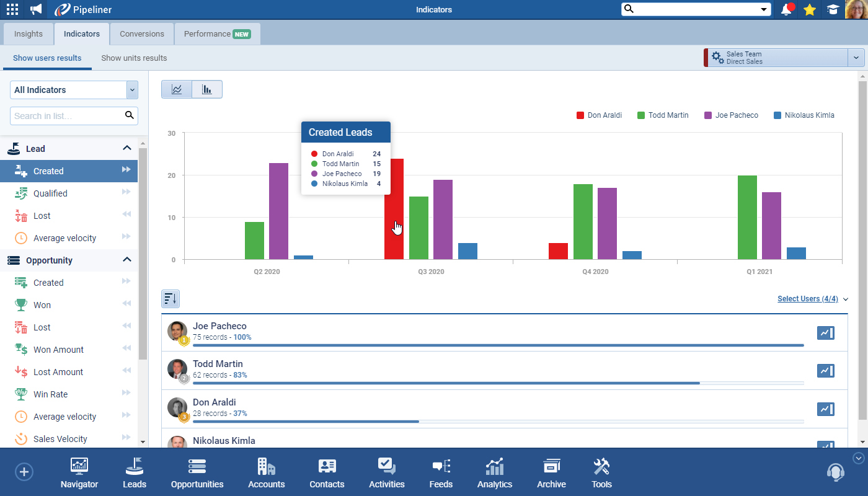Click the headset support icon

pos(835,472)
